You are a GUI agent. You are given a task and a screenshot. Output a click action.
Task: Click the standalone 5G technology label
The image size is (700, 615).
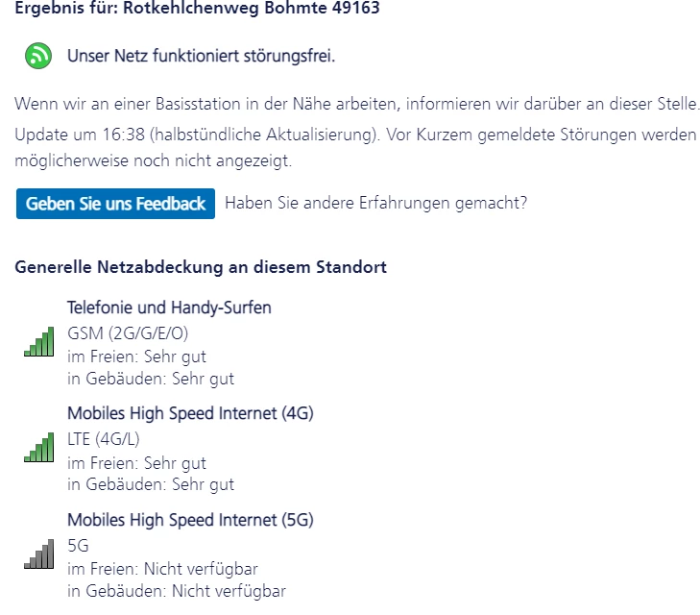(x=78, y=546)
